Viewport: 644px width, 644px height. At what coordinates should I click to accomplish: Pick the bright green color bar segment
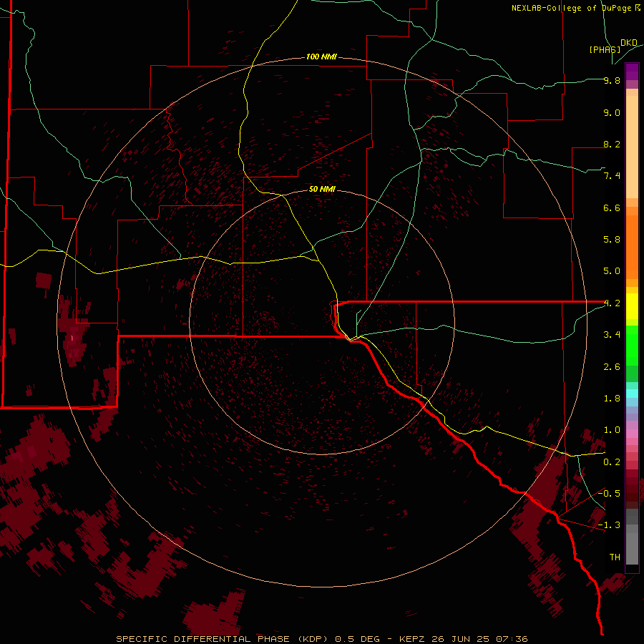tap(632, 346)
